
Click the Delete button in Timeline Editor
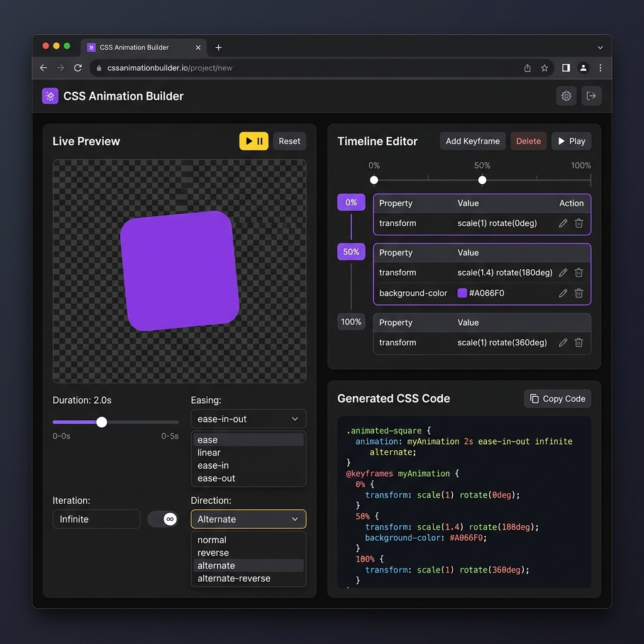pos(528,141)
